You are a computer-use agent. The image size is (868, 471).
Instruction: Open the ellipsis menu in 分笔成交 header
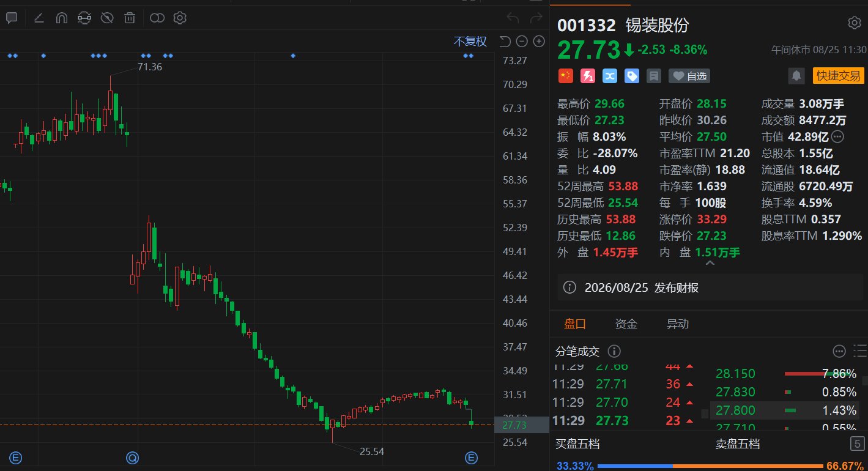click(839, 351)
